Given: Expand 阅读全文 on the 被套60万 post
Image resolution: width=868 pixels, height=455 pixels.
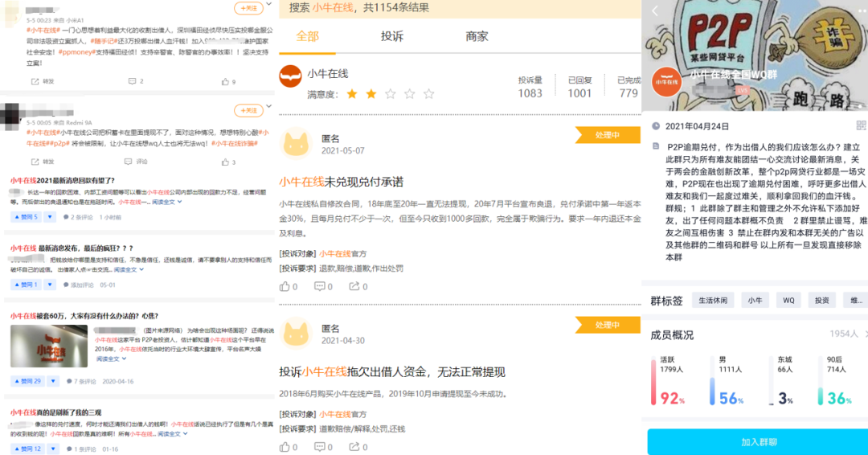Looking at the screenshot, I should [x=110, y=359].
